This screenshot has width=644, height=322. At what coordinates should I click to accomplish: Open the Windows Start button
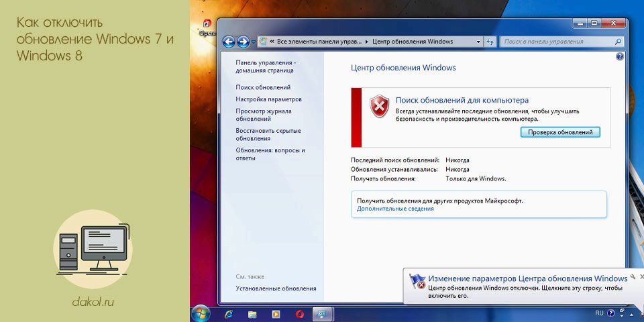pyautogui.click(x=201, y=314)
